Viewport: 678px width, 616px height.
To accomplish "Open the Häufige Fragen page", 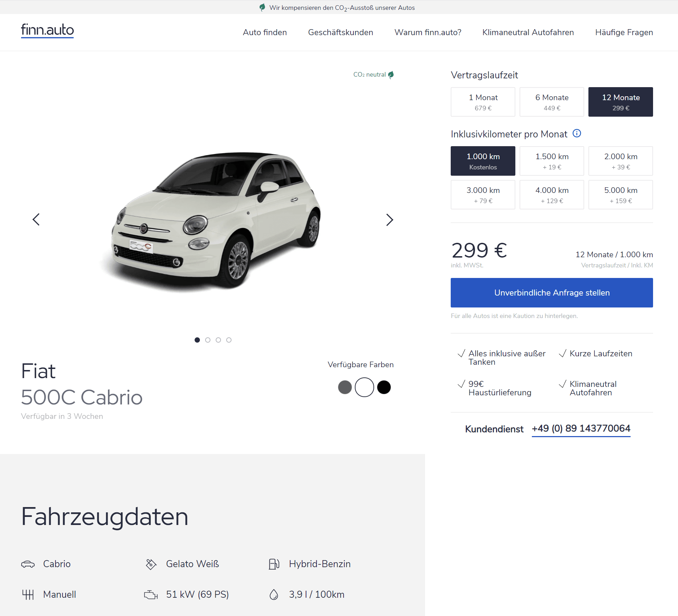I will point(624,32).
